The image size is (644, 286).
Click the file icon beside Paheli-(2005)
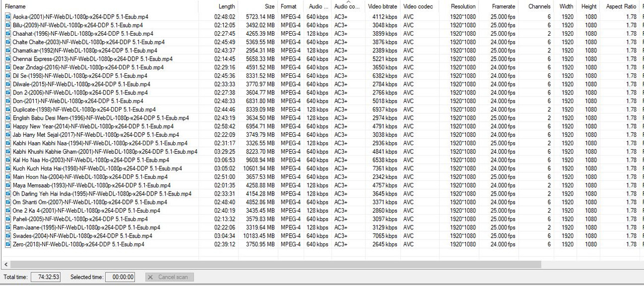point(8,219)
